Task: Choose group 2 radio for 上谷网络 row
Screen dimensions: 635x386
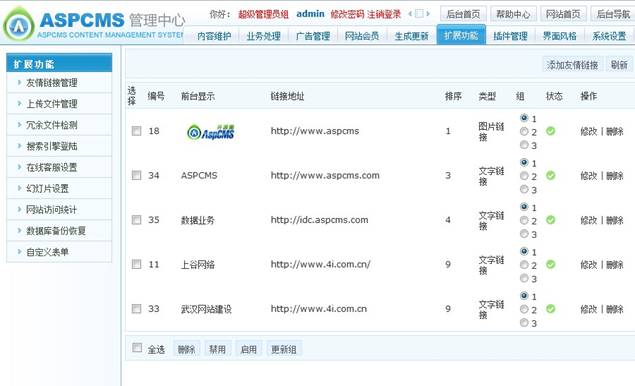Action: tap(524, 265)
